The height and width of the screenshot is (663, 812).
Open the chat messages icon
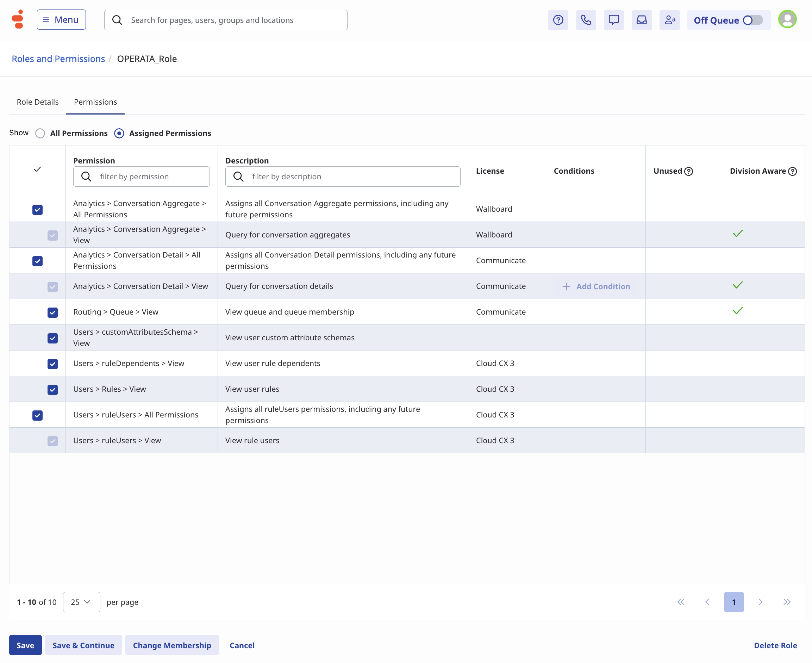[613, 20]
